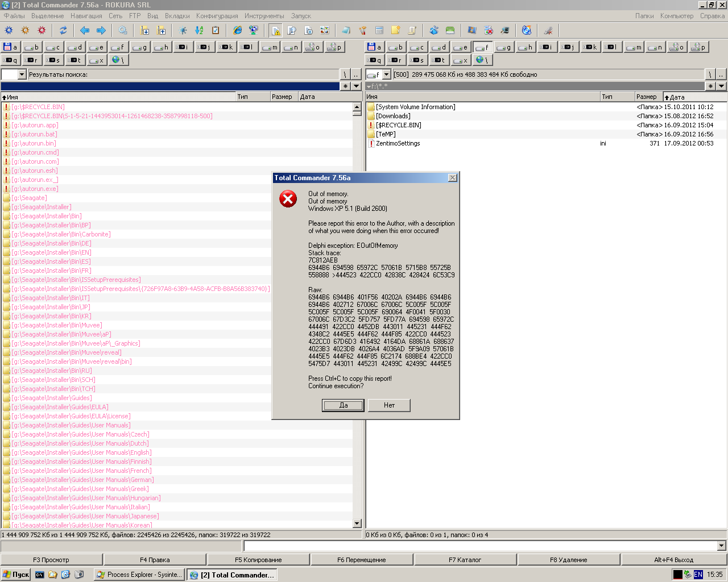Image resolution: width=728 pixels, height=582 pixels.
Task: Click the calculator icon in toolbar
Action: tap(379, 31)
